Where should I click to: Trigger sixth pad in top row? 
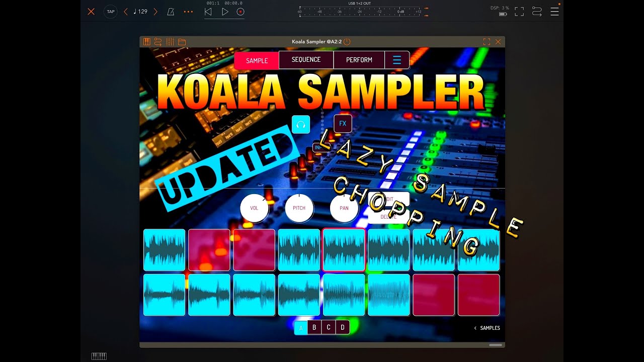point(389,250)
